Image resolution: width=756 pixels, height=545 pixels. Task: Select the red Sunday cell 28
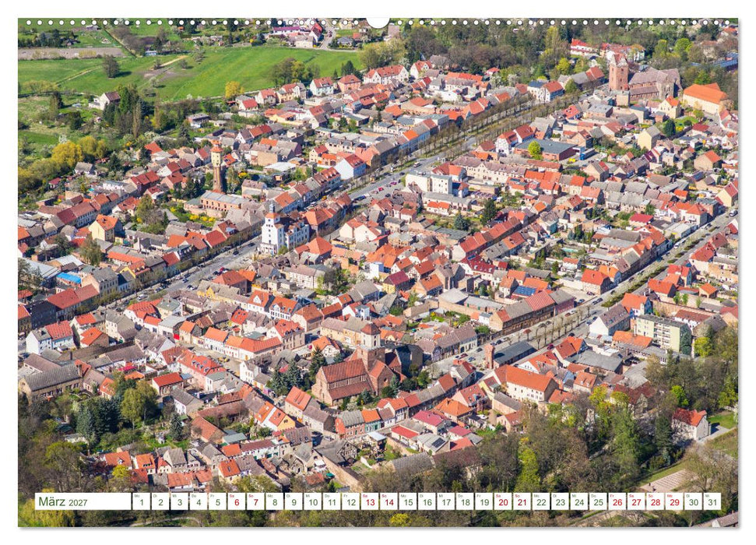pos(656,501)
